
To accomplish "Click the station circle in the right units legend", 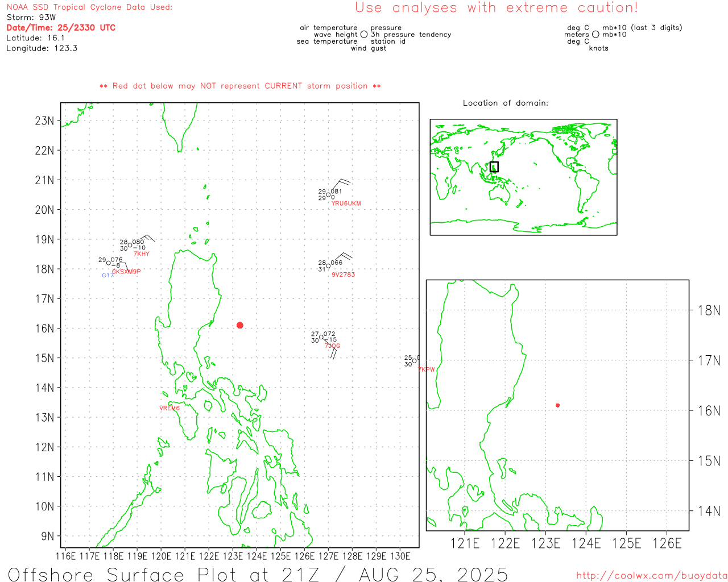I will point(595,34).
